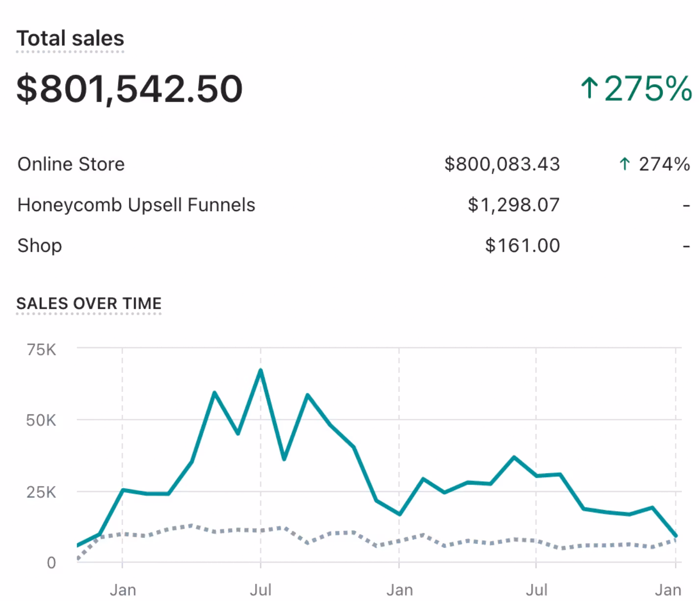Click the small up arrow beside 274%

[x=624, y=164]
